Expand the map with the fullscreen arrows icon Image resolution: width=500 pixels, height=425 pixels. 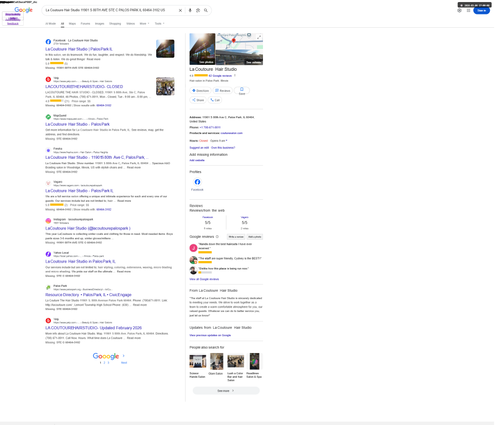point(259,37)
